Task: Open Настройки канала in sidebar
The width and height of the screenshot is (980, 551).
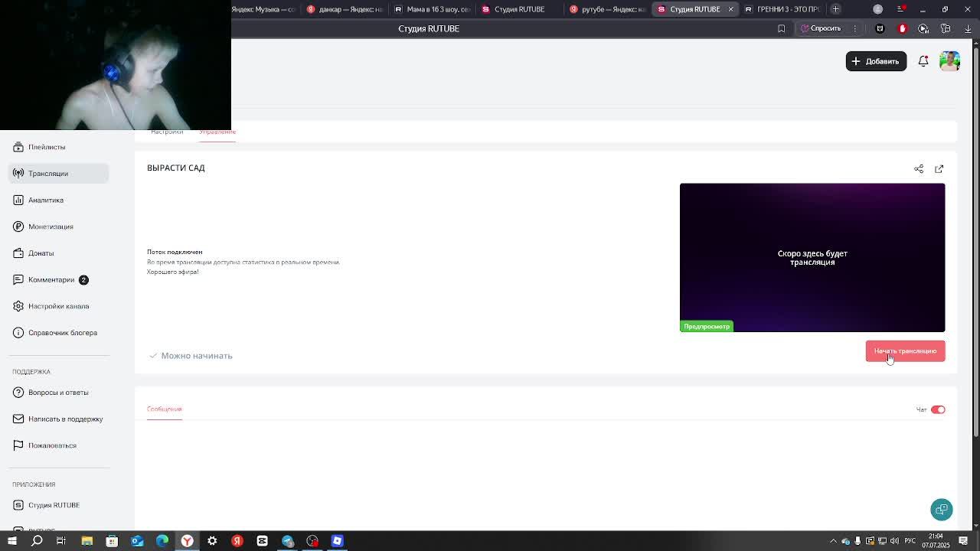Action: click(x=58, y=306)
